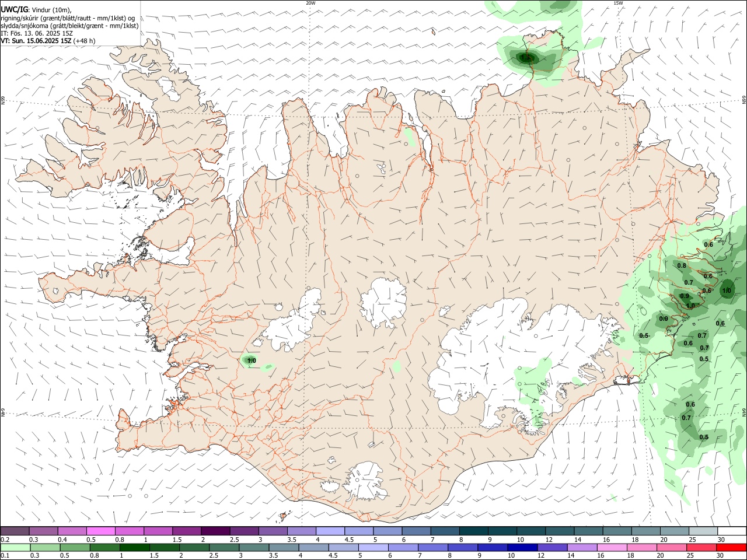Pick the bright red bottom-row swatch after 30
This screenshot has width=747, height=560.
[x=731, y=547]
